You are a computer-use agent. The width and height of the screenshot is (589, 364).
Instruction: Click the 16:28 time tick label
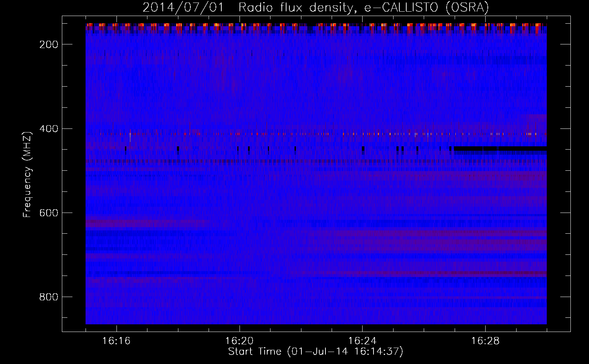(x=486, y=341)
